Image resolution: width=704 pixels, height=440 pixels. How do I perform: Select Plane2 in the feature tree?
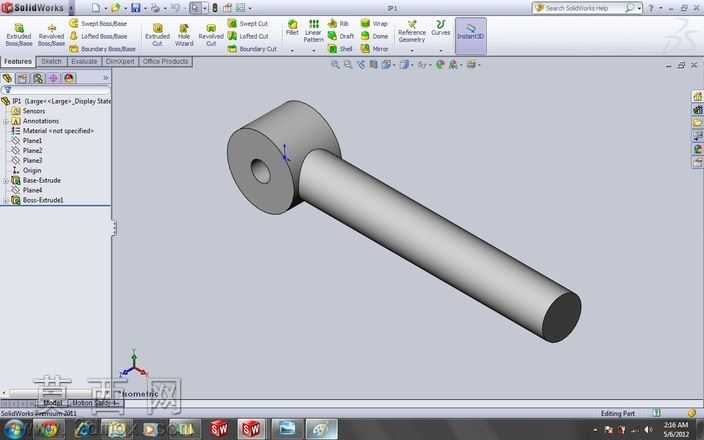(27, 150)
